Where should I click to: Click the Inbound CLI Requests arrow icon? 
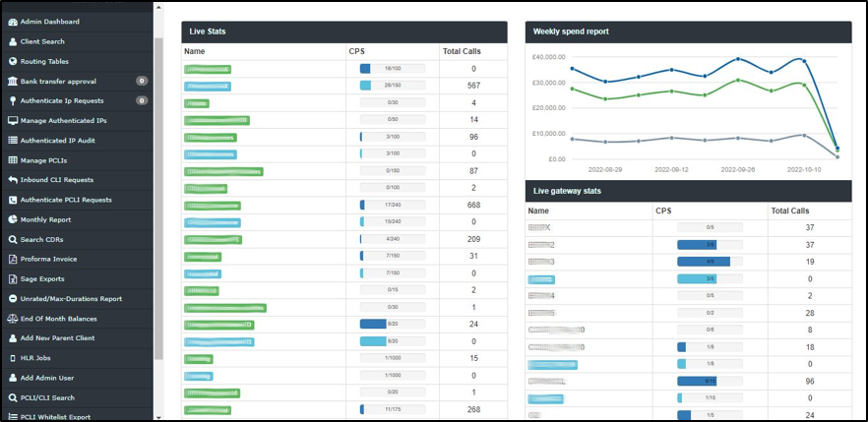[x=13, y=180]
